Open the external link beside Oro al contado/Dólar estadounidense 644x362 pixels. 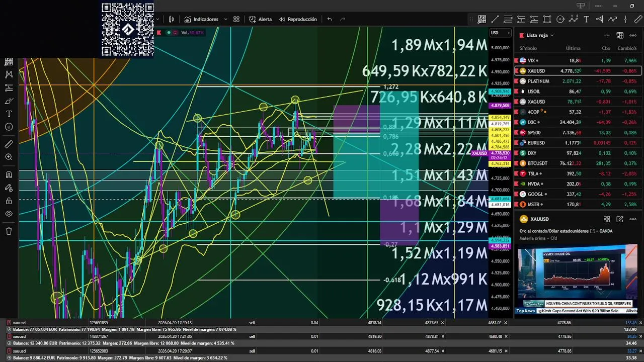coord(592,231)
